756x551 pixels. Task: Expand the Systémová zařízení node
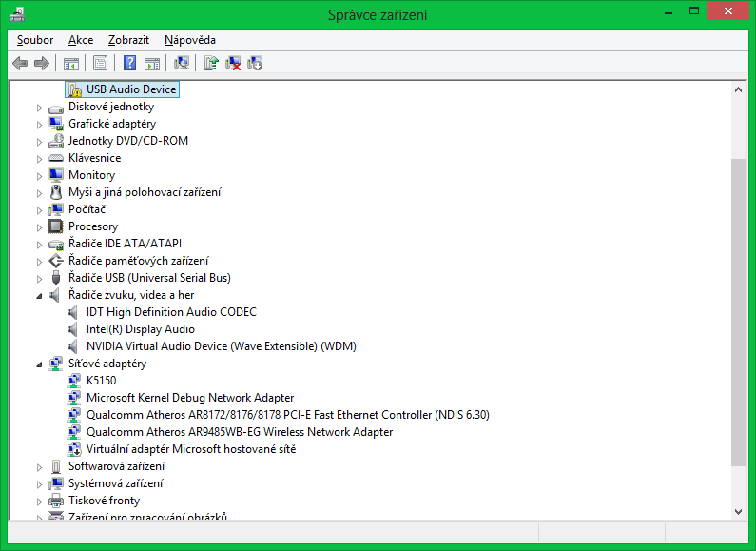pyautogui.click(x=40, y=484)
